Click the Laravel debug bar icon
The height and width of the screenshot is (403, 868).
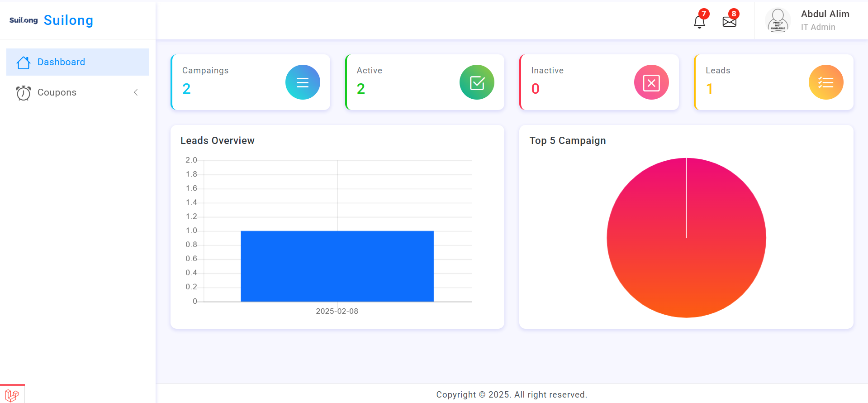[12, 395]
